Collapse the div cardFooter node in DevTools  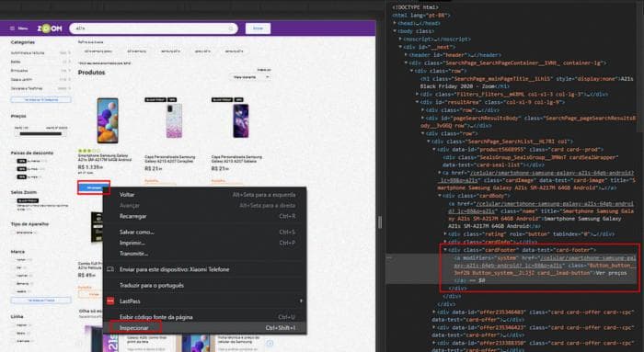click(x=445, y=250)
